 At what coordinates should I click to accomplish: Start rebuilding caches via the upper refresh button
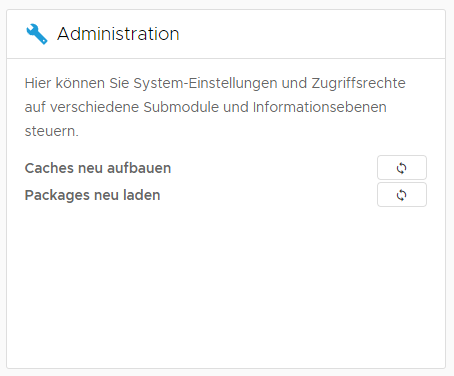(x=402, y=168)
